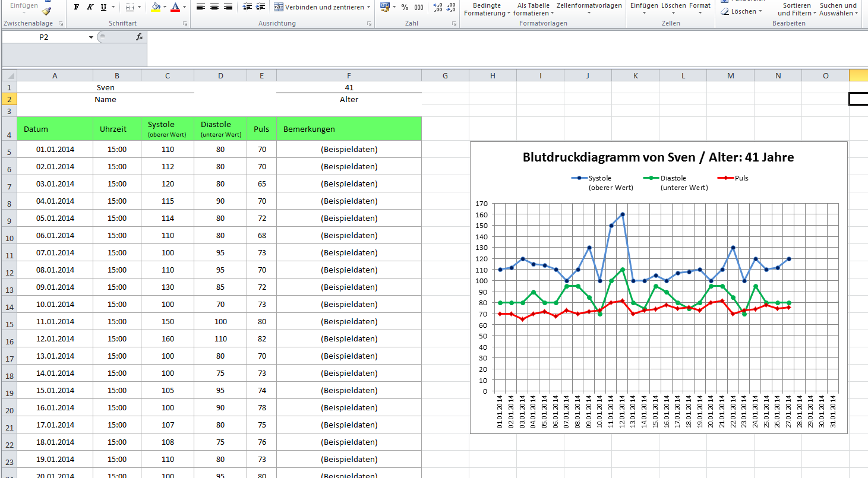This screenshot has width=868, height=478.
Task: Open fill color dropdown arrow
Action: pos(165,7)
